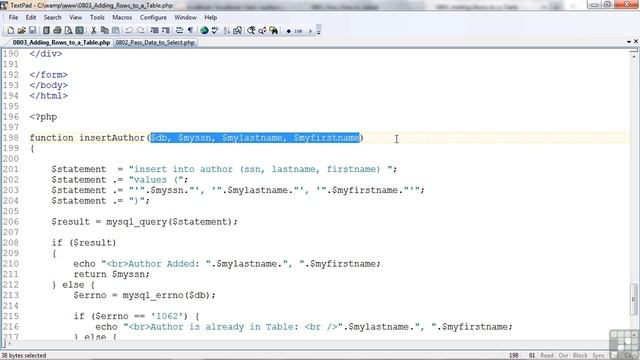Viewport: 640px width, 360px height.
Task: Close the active document tab X
Action: [636, 42]
